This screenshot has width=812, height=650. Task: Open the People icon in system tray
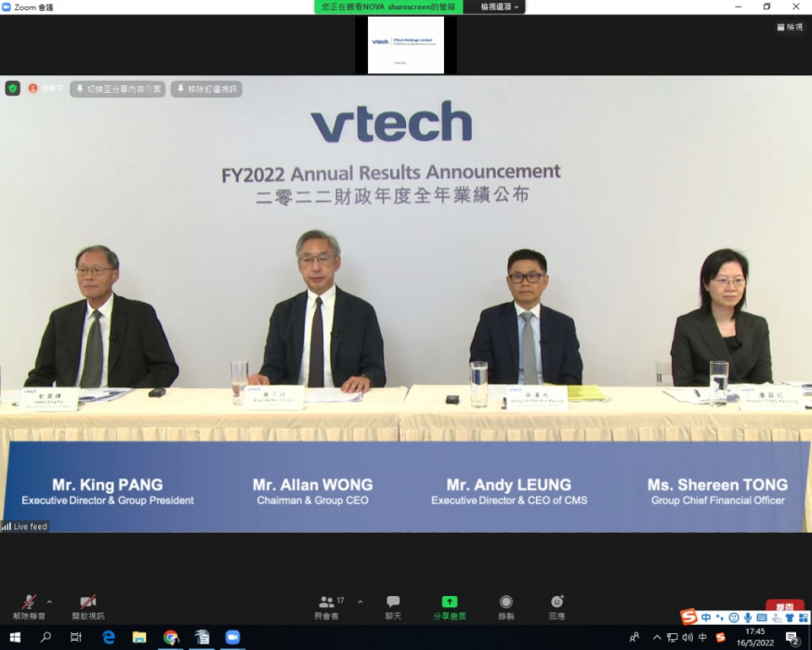(635, 637)
